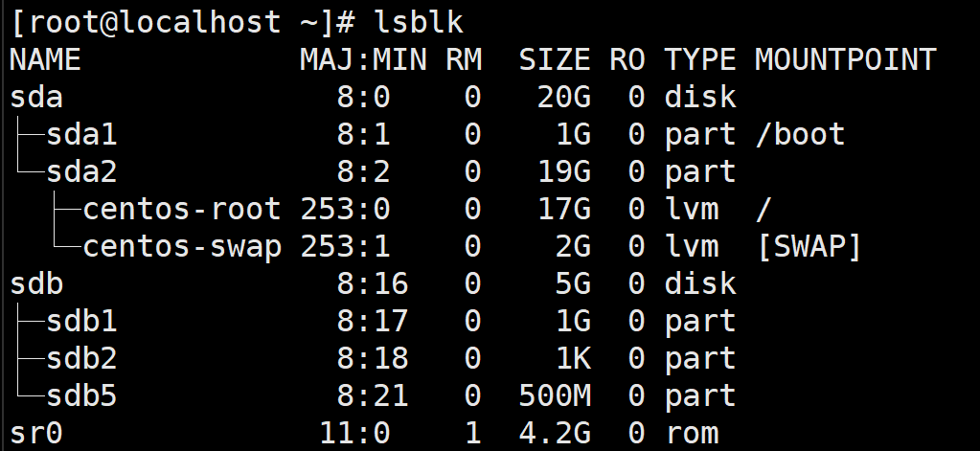Click the 11:0 device number
This screenshot has width=980, height=451.
(x=355, y=434)
